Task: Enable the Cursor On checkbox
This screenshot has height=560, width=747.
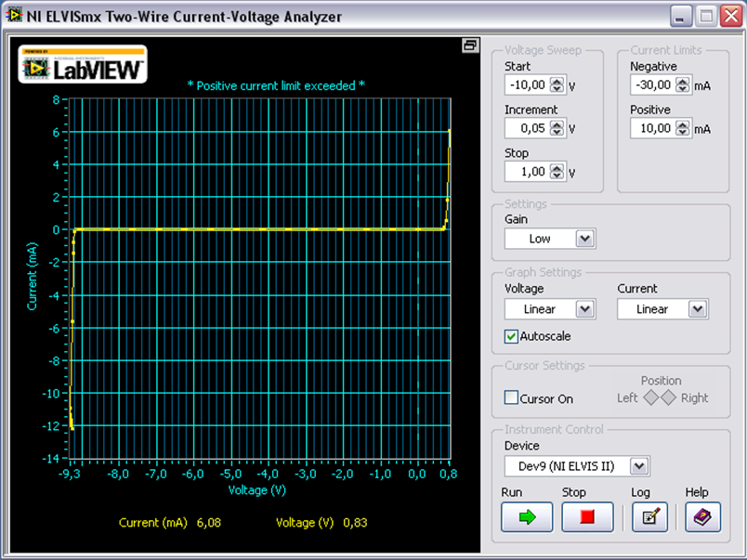Action: (511, 397)
